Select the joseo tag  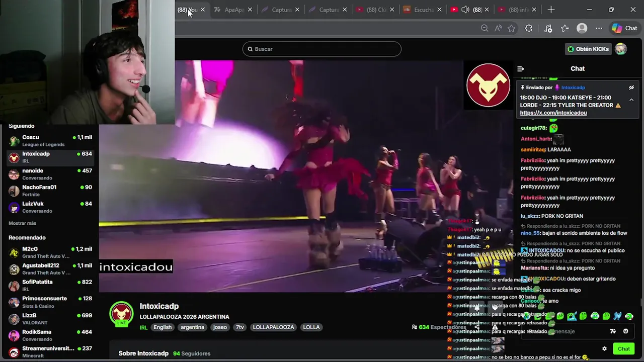click(220, 327)
